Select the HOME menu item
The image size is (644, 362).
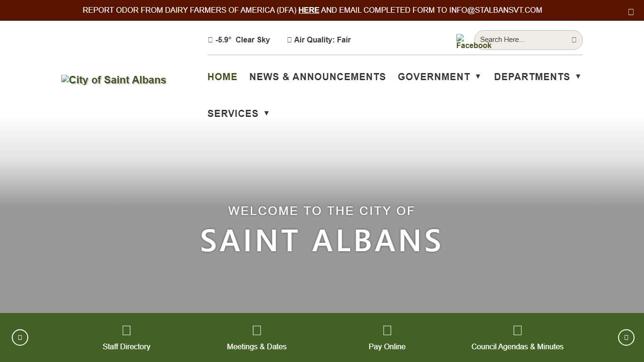click(222, 77)
